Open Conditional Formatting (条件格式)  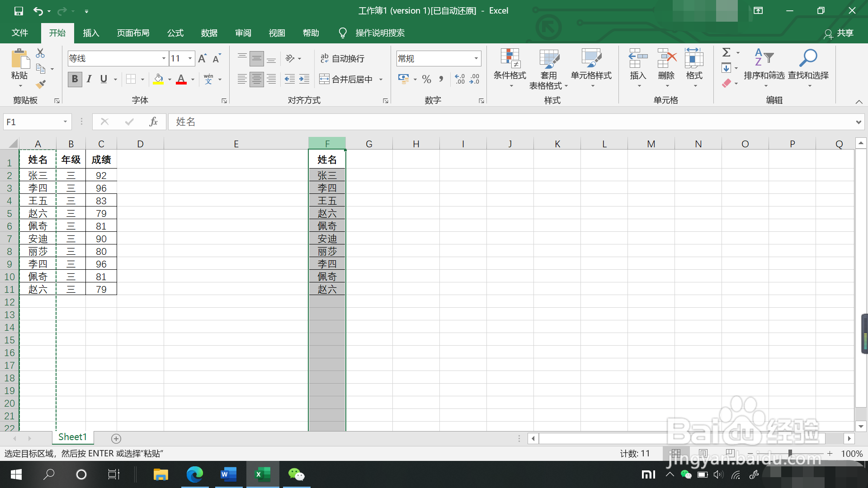click(x=509, y=68)
